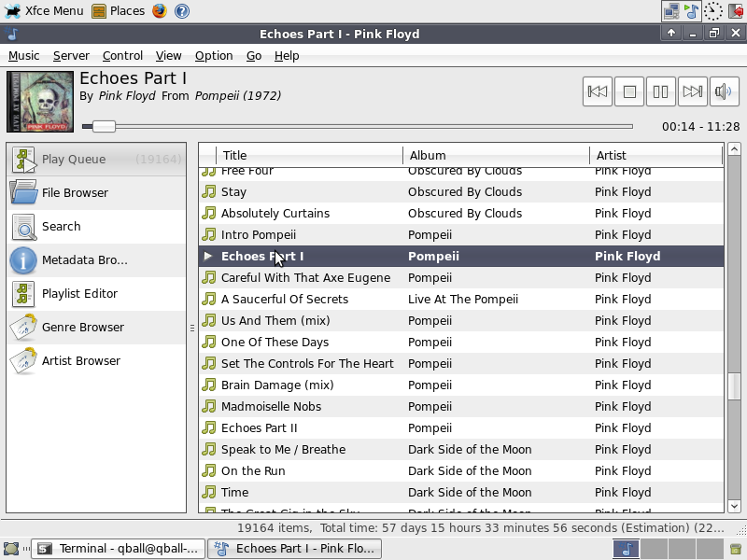Open the Genre Browser
Image resolution: width=747 pixels, height=560 pixels.
[x=96, y=328]
